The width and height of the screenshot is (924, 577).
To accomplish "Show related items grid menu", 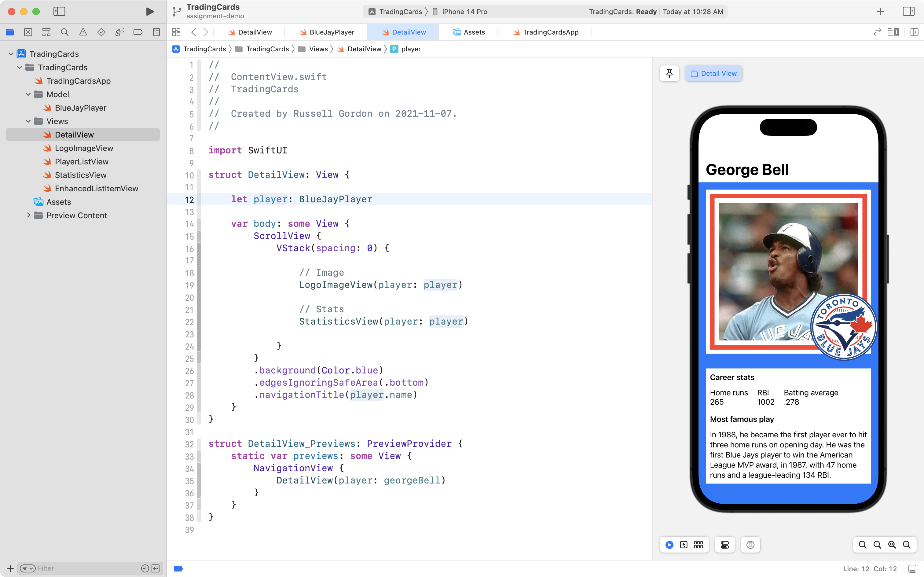I will [176, 32].
